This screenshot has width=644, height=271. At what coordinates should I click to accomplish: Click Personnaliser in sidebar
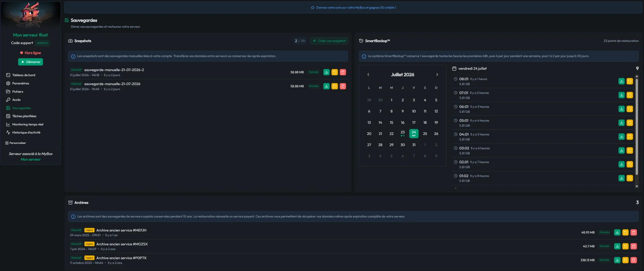[x=16, y=143]
